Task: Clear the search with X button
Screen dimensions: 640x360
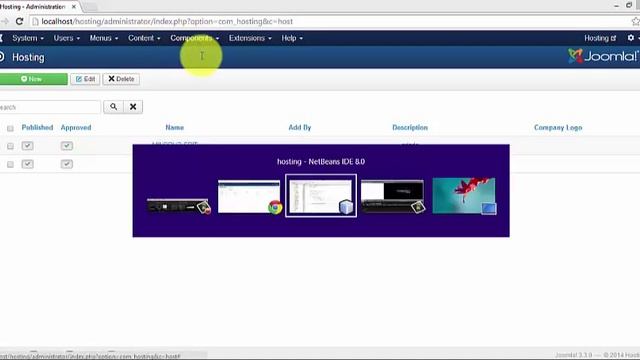Action: (x=133, y=107)
